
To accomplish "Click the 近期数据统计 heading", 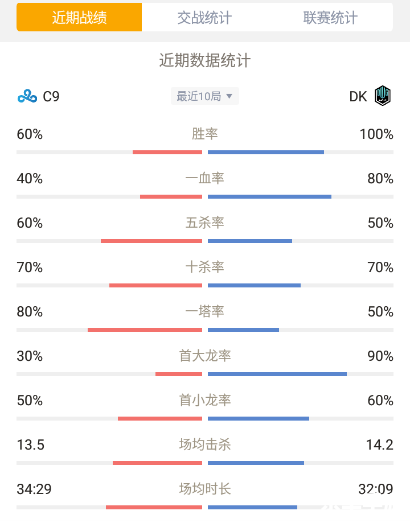I will [x=205, y=60].
